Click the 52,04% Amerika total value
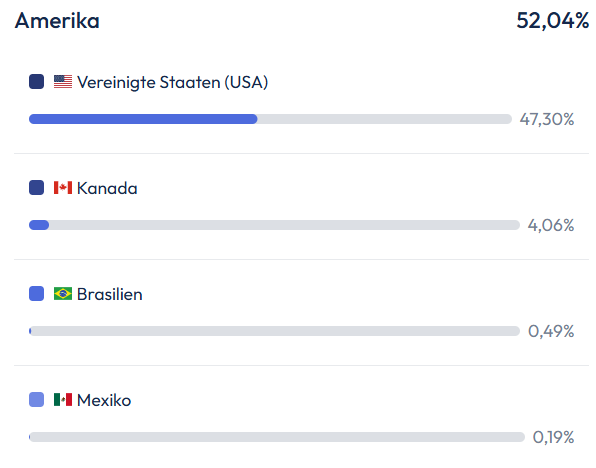Image resolution: width=596 pixels, height=468 pixels. click(553, 21)
